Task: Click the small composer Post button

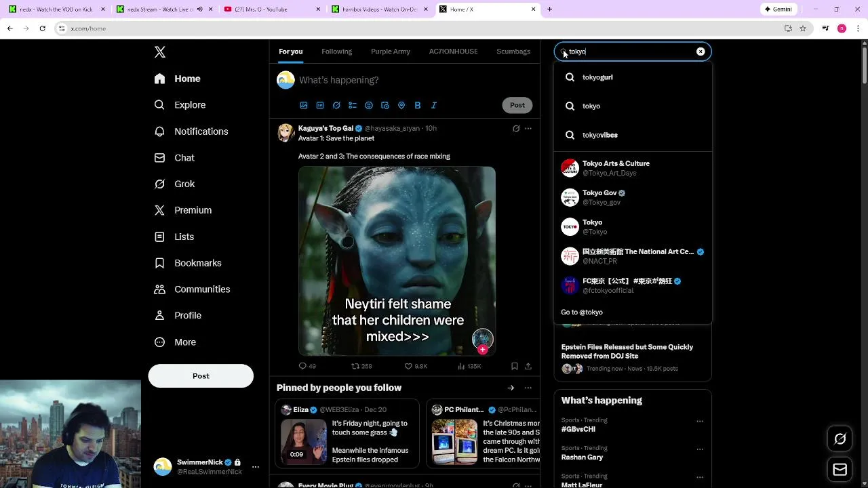Action: 517,105
